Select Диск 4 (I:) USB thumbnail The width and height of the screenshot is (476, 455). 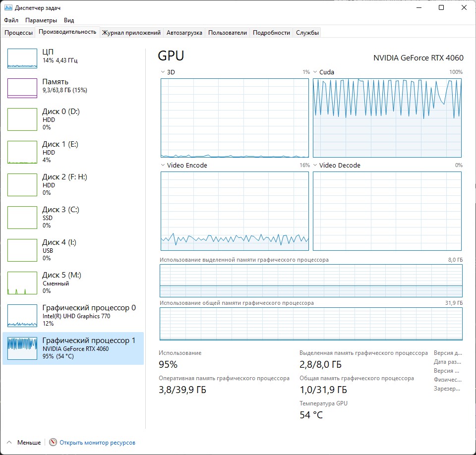coord(22,250)
